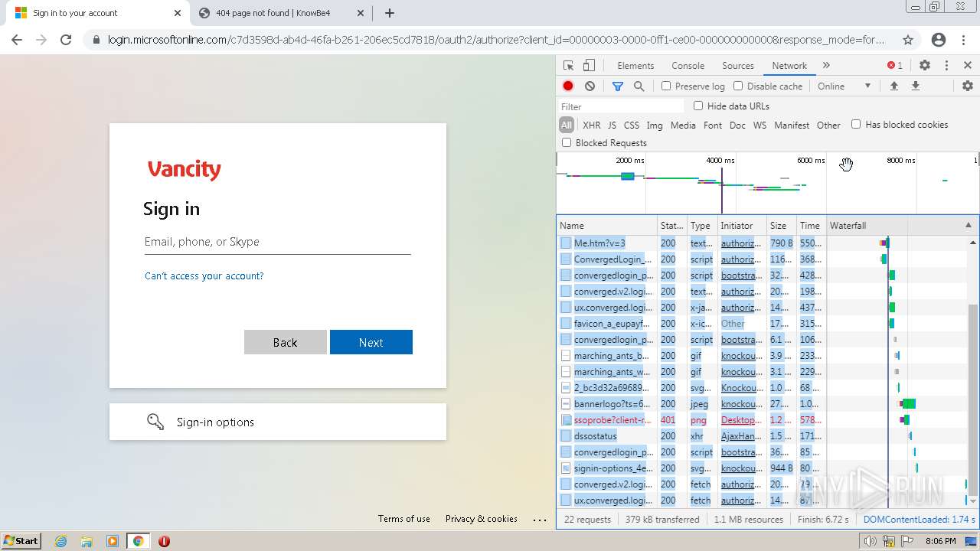Screen dimensions: 980x551
Task: Open network search magnifier
Action: [639, 86]
